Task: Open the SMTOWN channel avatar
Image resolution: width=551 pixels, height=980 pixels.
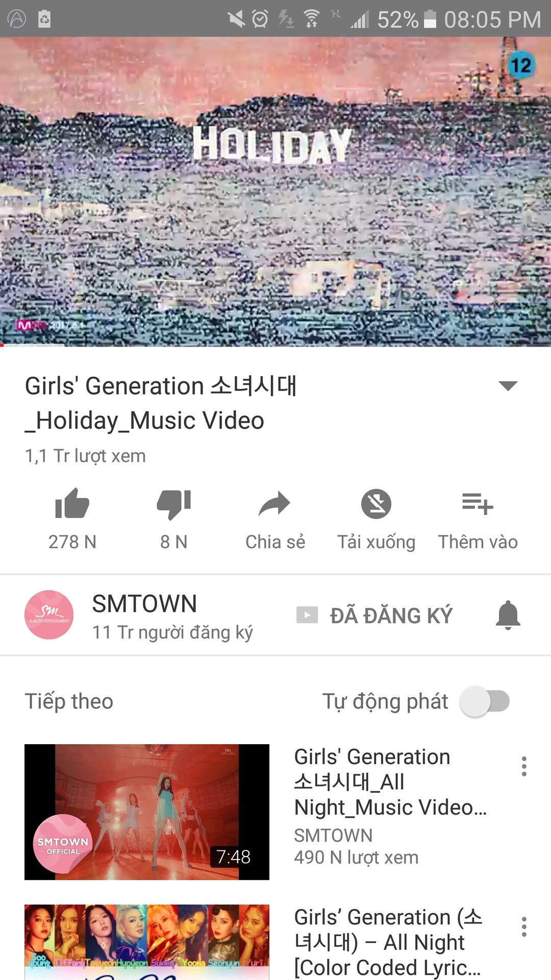Action: 49,615
